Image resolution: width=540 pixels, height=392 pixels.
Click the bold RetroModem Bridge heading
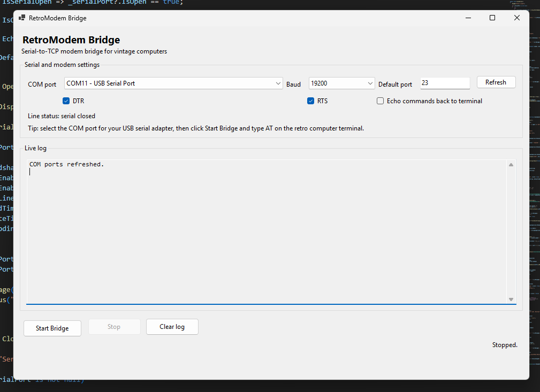71,40
